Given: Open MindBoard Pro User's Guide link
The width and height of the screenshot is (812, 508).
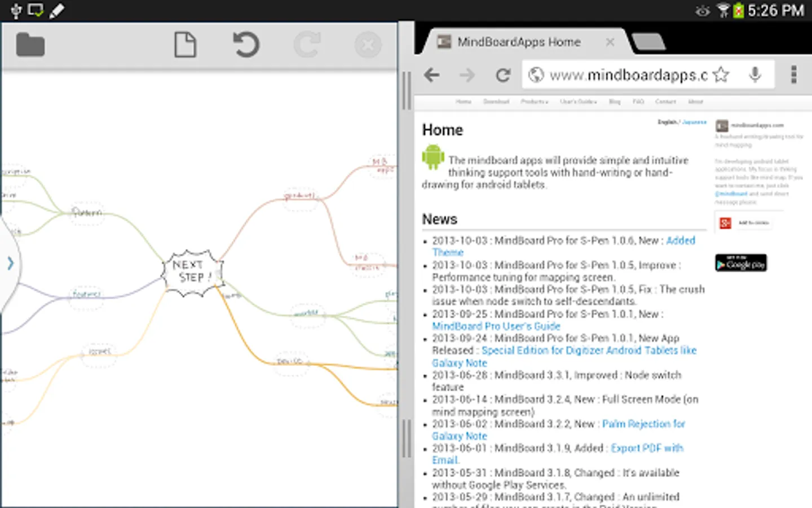Looking at the screenshot, I should (496, 326).
